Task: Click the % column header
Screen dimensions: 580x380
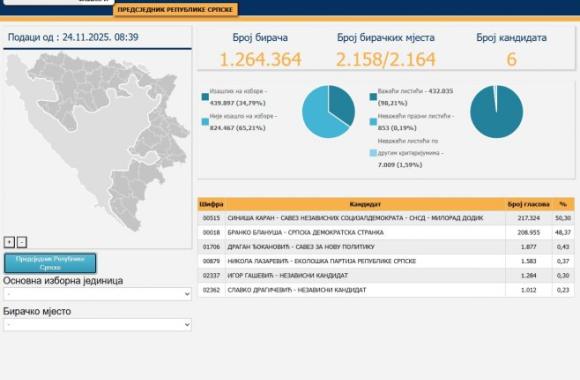Action: coord(563,204)
